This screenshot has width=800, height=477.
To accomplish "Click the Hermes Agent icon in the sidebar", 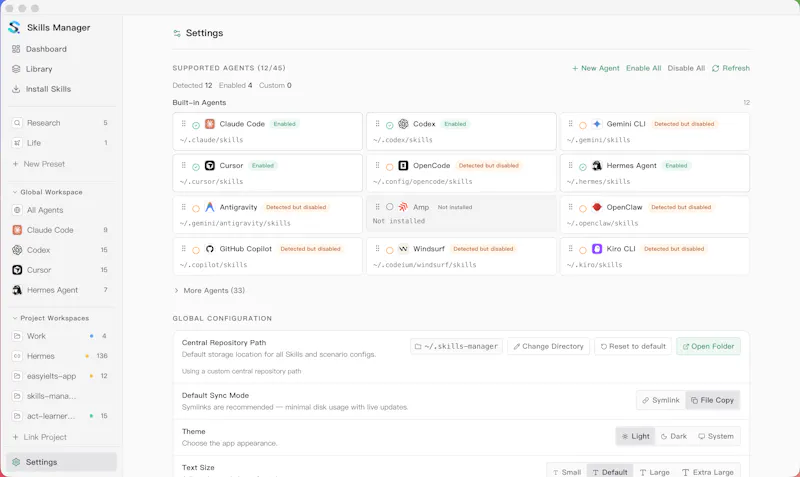I will pyautogui.click(x=17, y=290).
